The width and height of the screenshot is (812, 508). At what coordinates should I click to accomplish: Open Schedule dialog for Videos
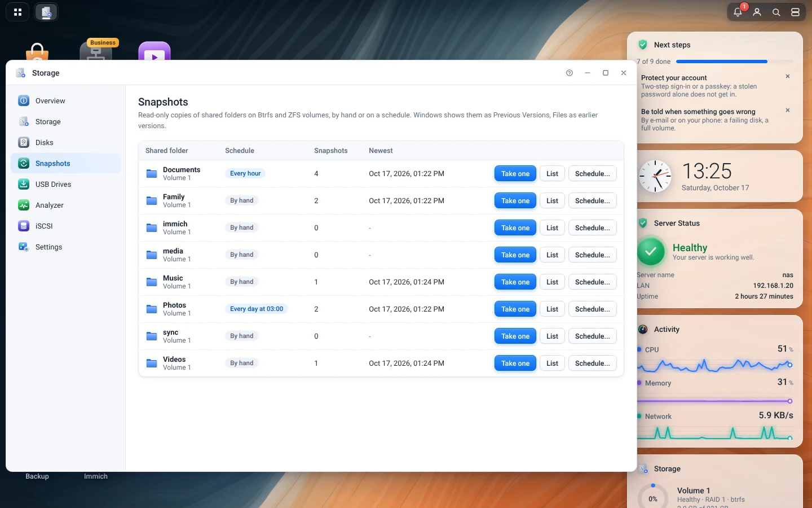[x=592, y=364]
